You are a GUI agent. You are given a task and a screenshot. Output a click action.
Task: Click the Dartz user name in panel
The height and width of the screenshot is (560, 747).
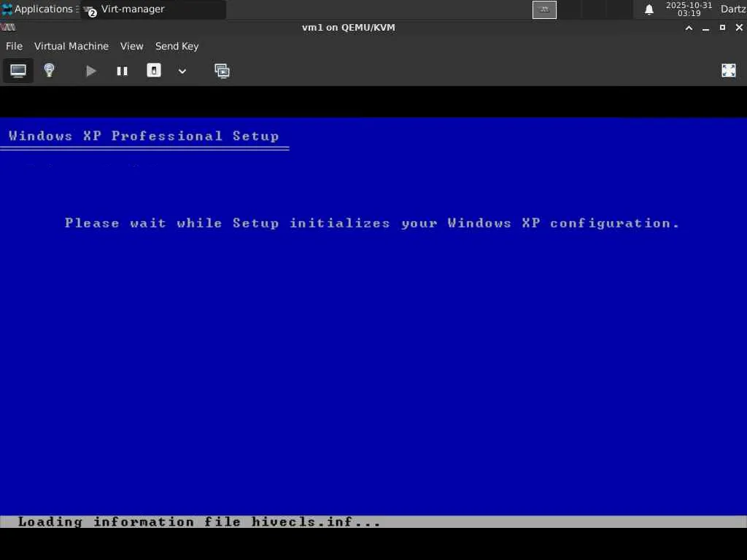point(732,9)
